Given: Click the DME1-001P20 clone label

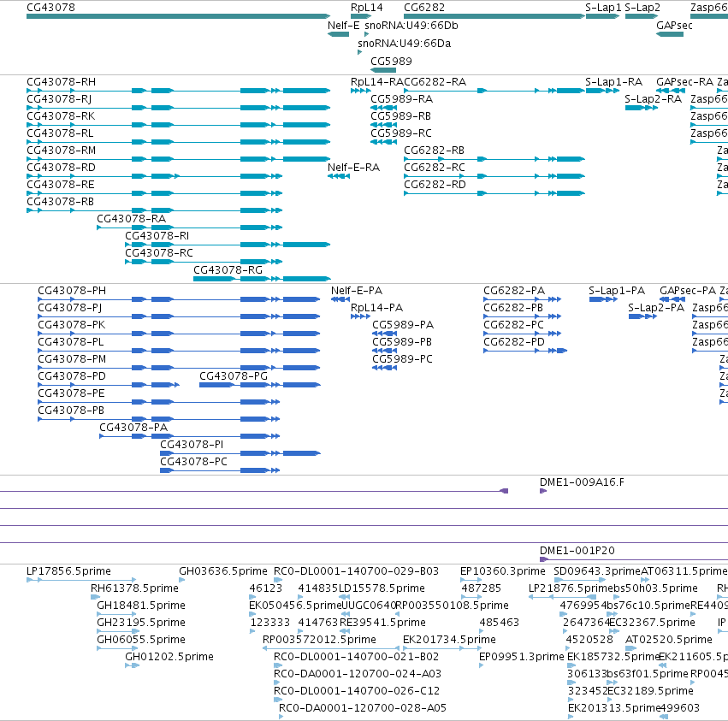Looking at the screenshot, I should click(x=577, y=551).
